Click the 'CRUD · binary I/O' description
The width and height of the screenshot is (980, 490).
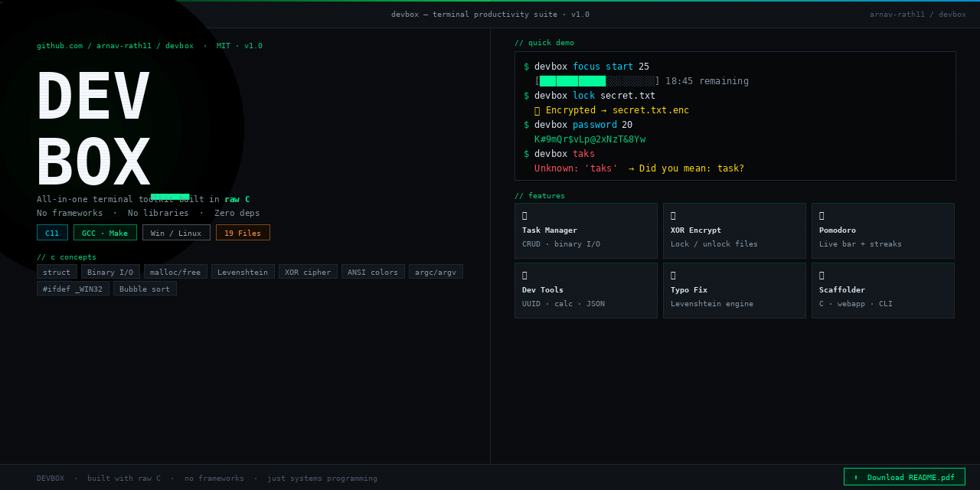(561, 244)
